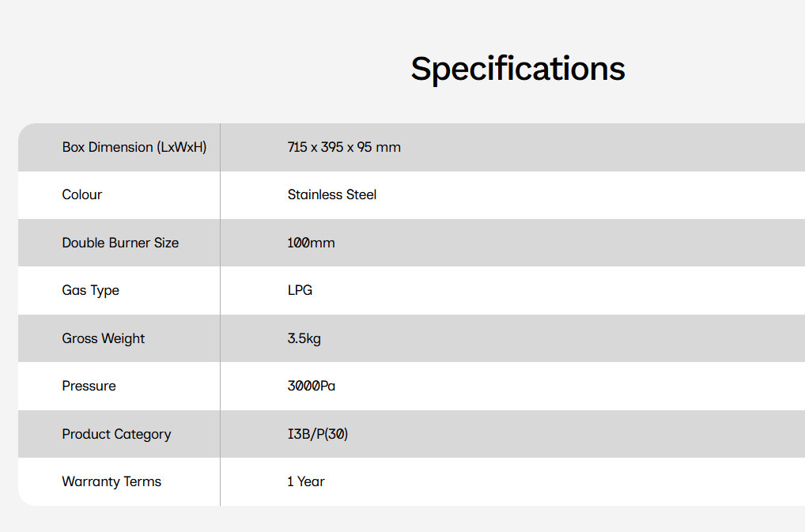Click empty area of the Pressure row

[x=565, y=386]
